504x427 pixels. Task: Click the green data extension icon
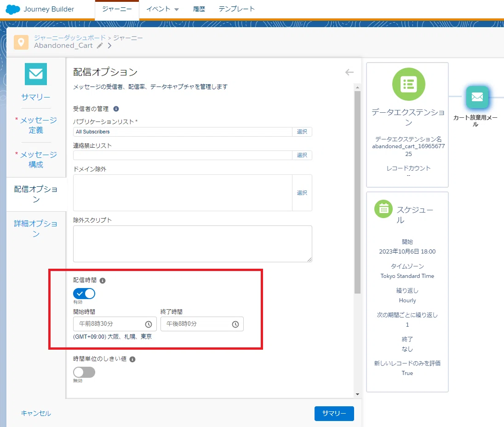coord(408,84)
